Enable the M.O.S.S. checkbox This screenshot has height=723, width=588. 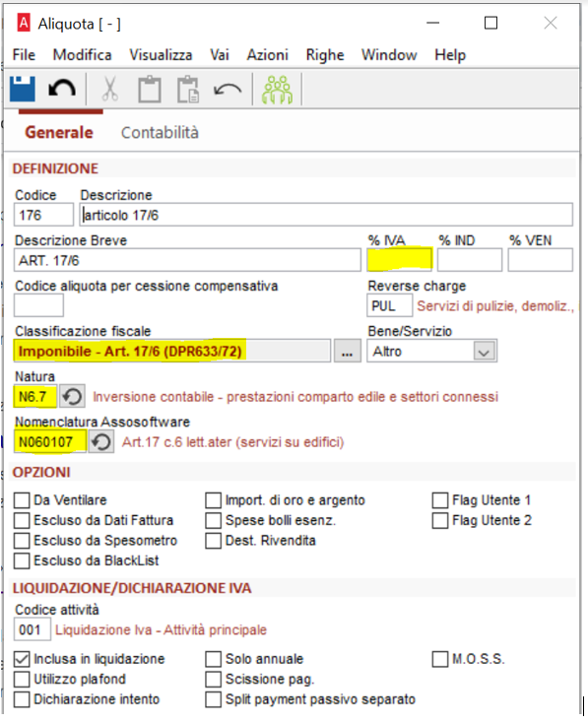click(440, 659)
